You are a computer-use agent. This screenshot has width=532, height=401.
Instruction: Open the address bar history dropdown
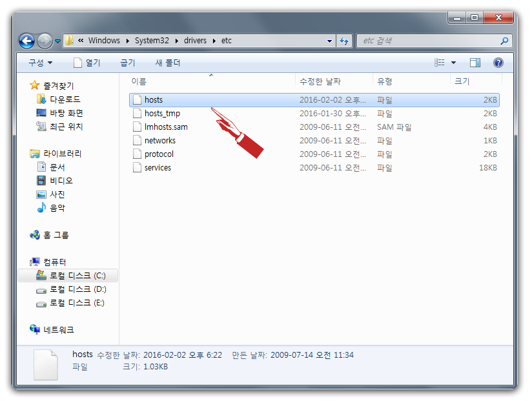point(329,41)
